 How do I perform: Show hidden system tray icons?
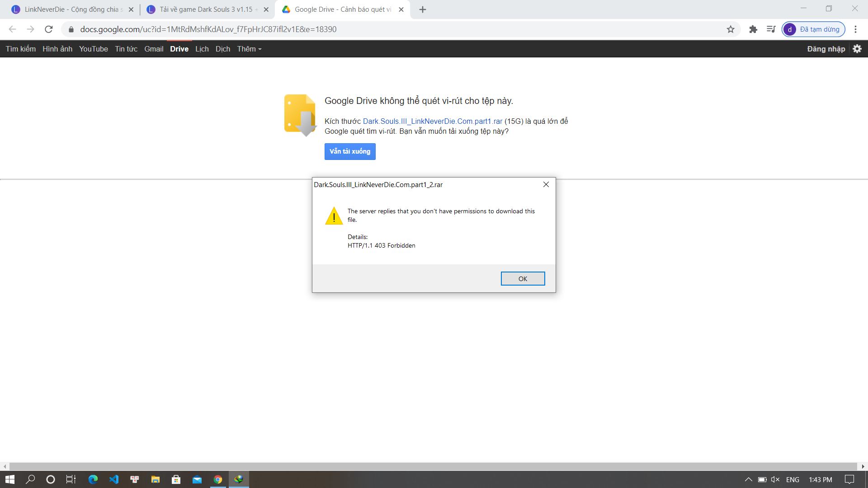(748, 479)
